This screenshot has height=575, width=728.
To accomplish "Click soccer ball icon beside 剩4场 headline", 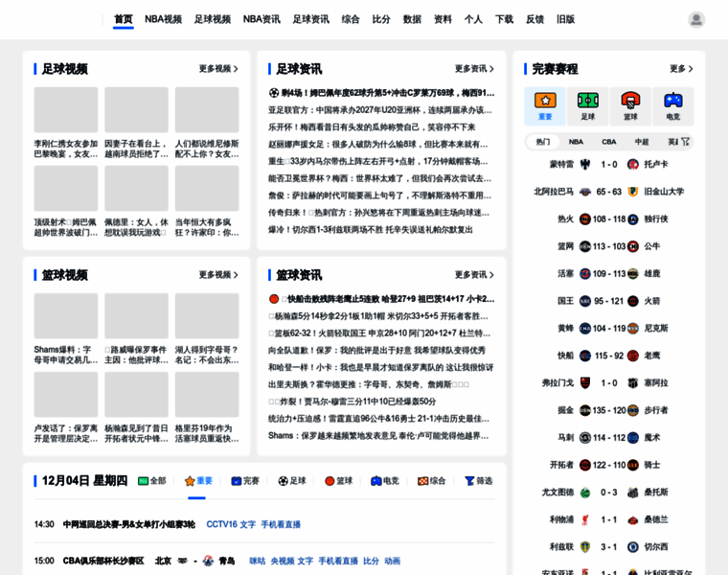I will point(274,93).
